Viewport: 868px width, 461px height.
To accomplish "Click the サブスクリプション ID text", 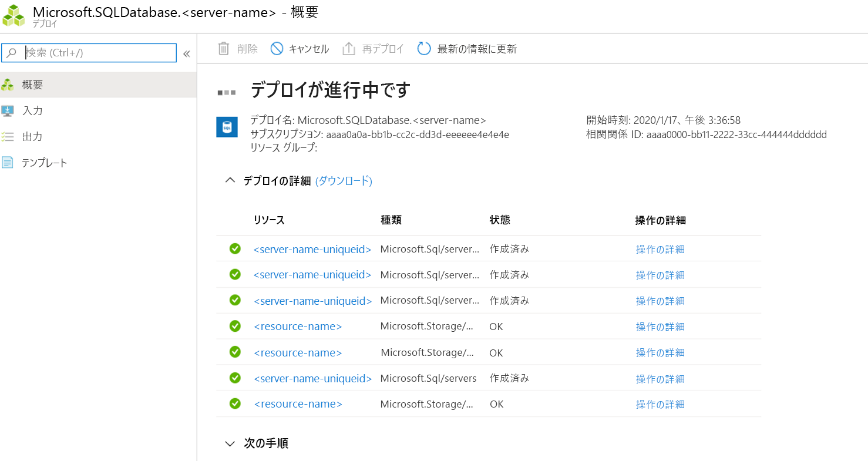I will [x=418, y=134].
